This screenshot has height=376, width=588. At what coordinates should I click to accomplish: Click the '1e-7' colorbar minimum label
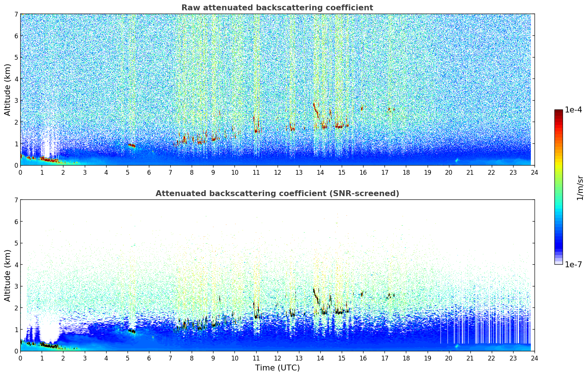[574, 264]
